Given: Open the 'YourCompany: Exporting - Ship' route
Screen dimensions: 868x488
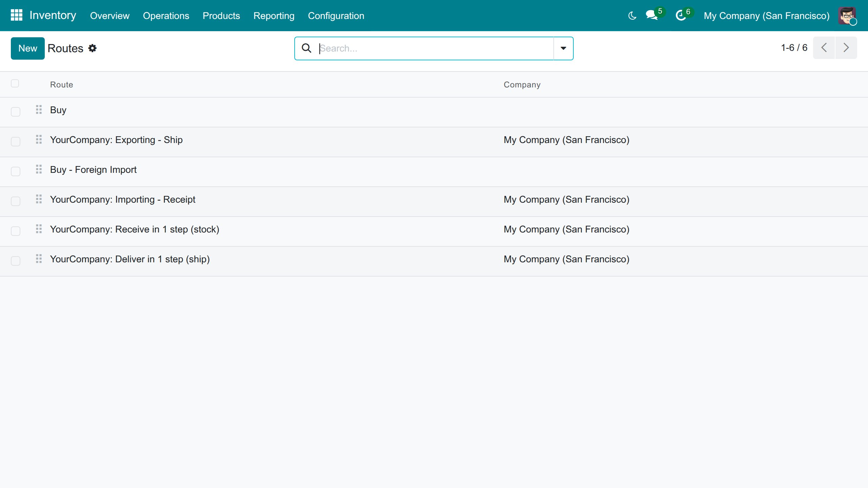Looking at the screenshot, I should (x=116, y=140).
